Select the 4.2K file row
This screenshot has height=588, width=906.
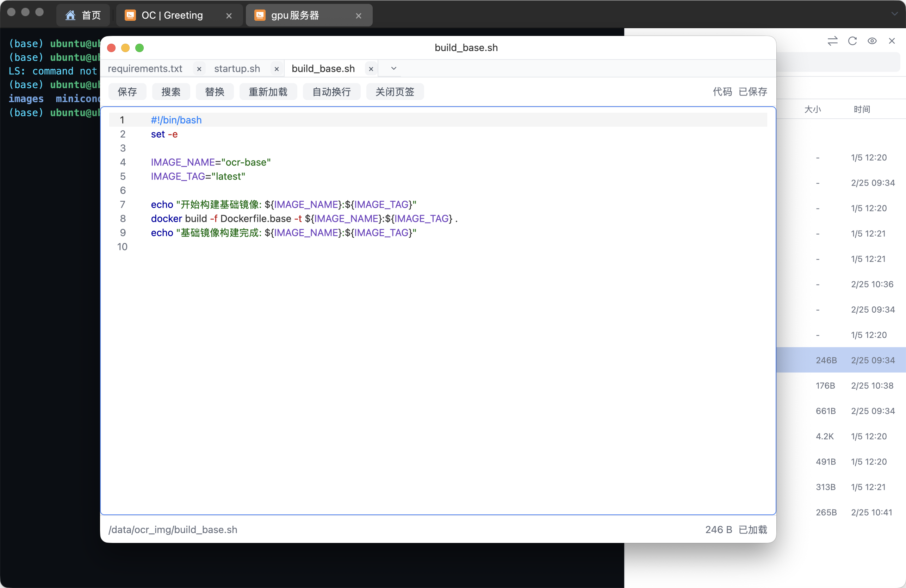click(841, 436)
